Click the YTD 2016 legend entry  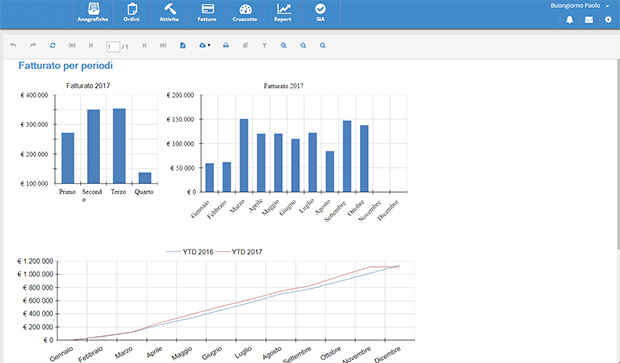[190, 252]
